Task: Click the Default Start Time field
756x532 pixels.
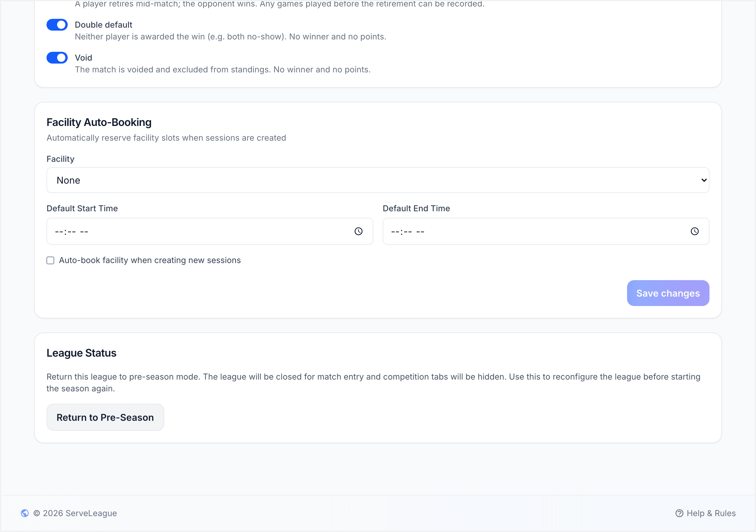Action: 210,232
